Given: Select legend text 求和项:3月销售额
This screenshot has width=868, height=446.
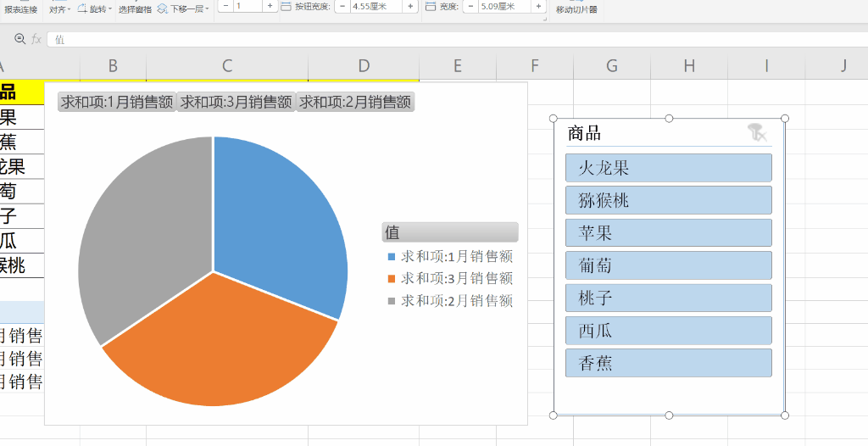Looking at the screenshot, I should 457,278.
